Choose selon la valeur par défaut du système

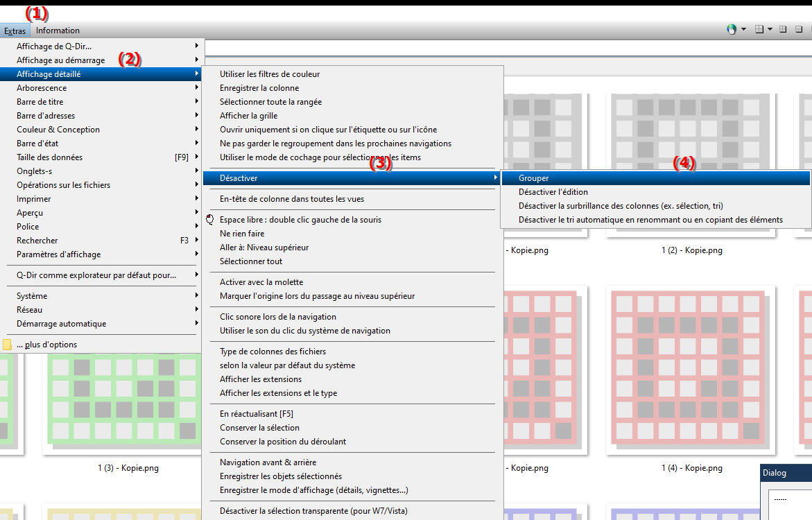pos(352,366)
